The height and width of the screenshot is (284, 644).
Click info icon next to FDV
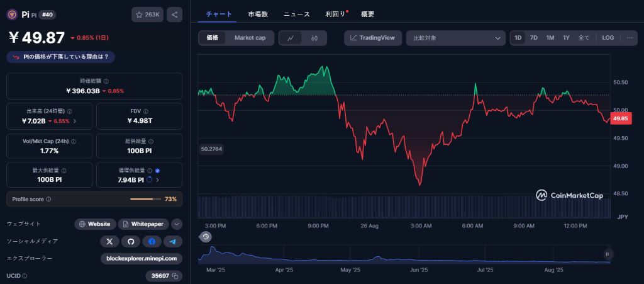pos(146,111)
